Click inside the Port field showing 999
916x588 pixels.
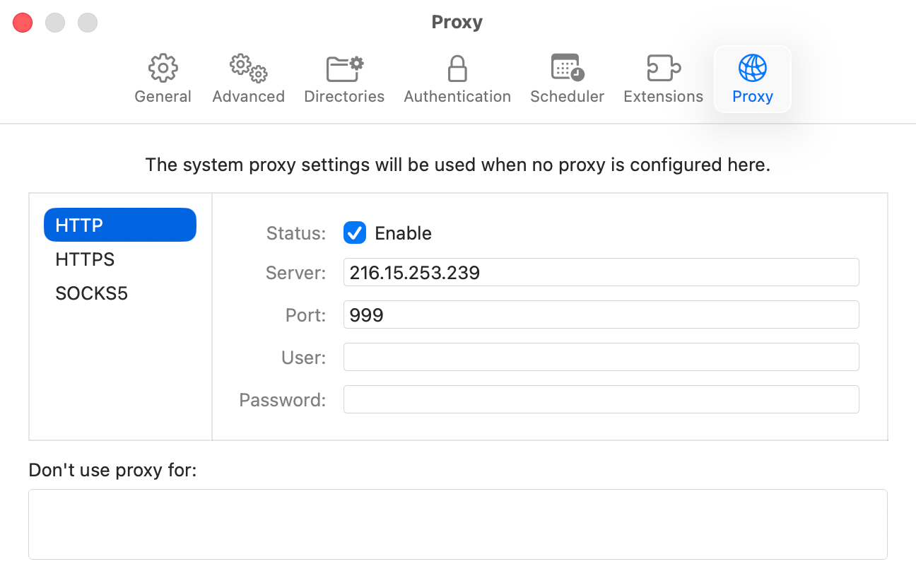(x=601, y=314)
